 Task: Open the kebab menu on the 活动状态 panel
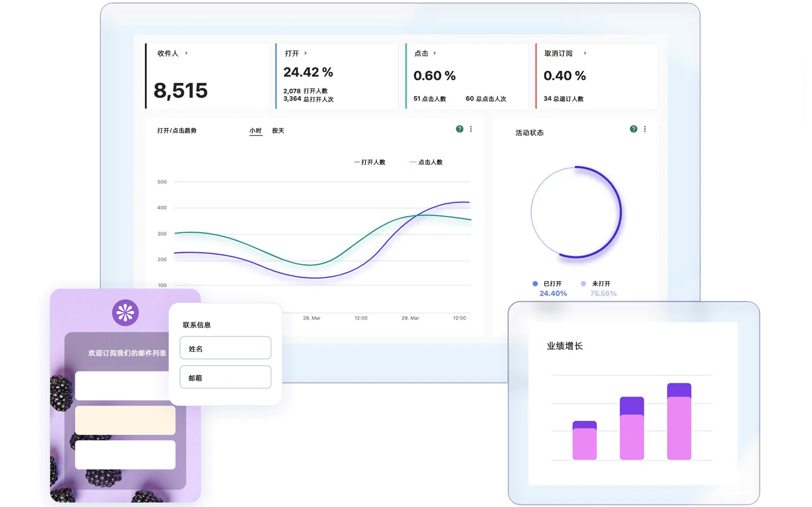coord(645,129)
